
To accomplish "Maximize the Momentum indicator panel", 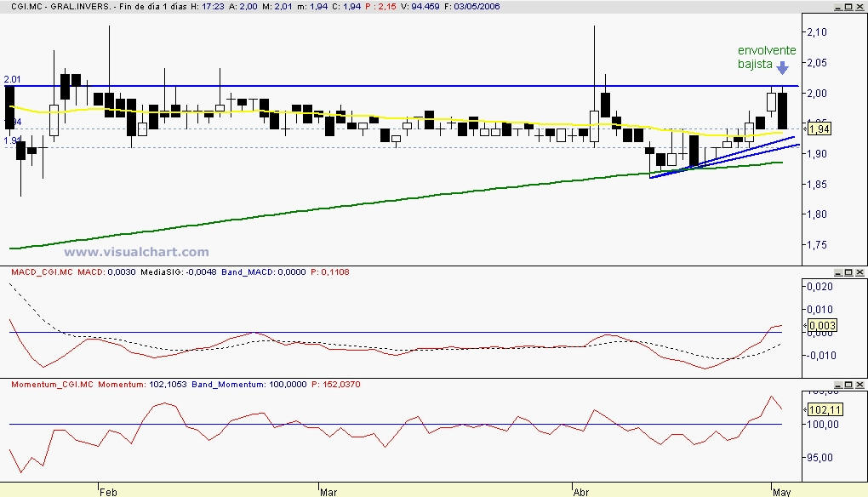I will click(848, 385).
